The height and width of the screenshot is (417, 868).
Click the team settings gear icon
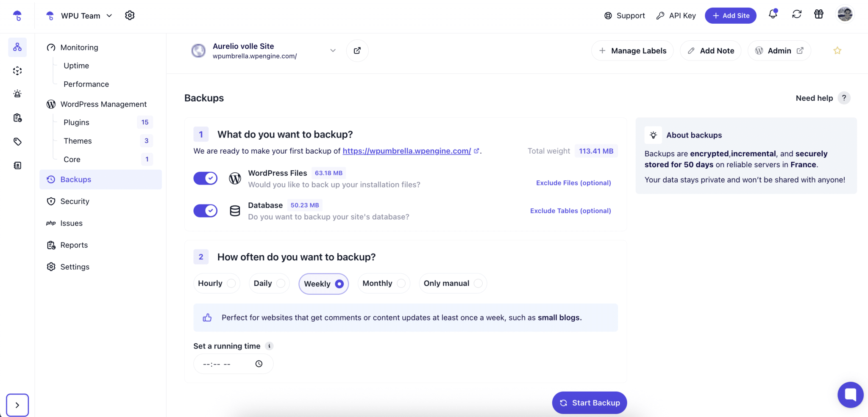(x=130, y=16)
